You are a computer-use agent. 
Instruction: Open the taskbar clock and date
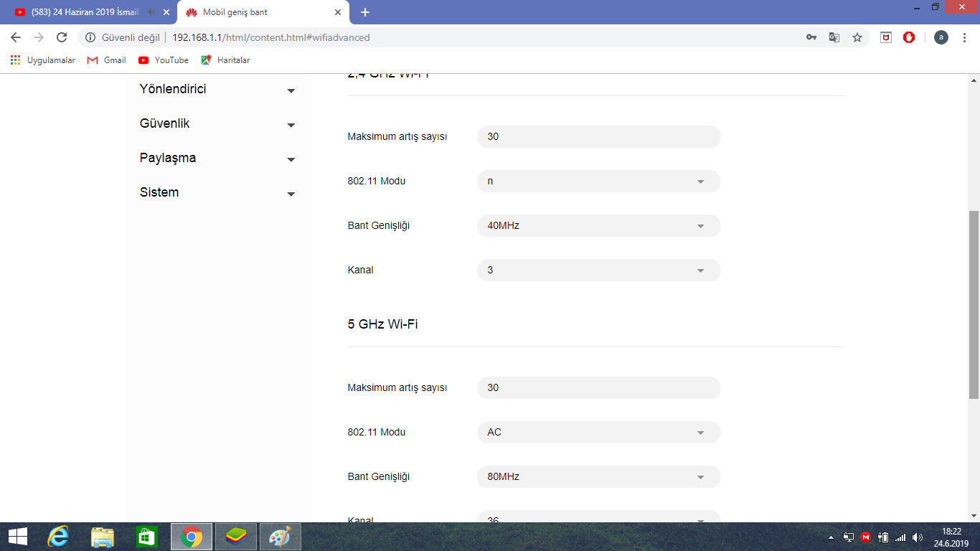(951, 537)
